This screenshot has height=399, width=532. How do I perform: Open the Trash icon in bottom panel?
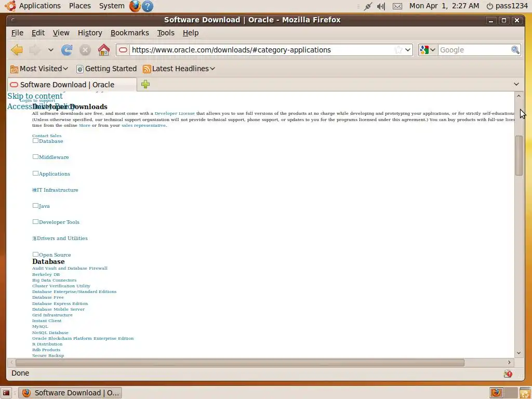[x=525, y=393]
